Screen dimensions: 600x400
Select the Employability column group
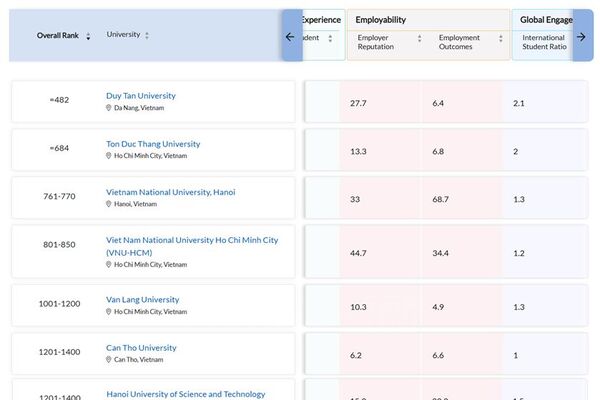coord(381,20)
